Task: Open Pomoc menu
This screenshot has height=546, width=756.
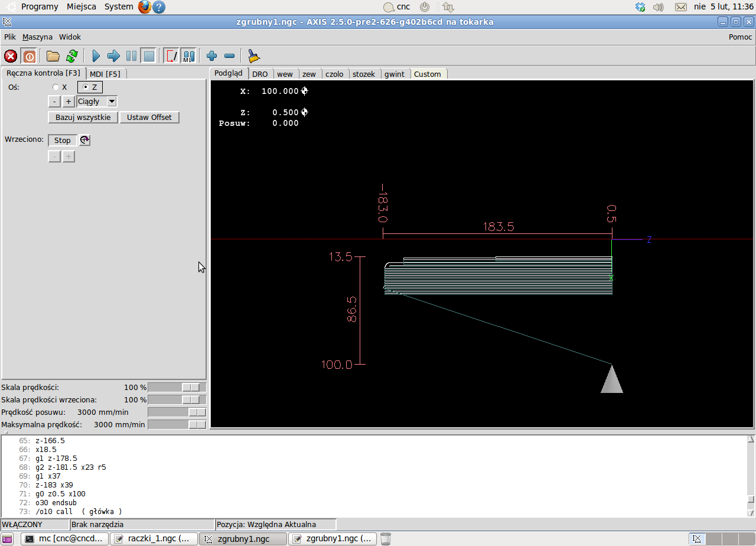Action: click(x=741, y=37)
